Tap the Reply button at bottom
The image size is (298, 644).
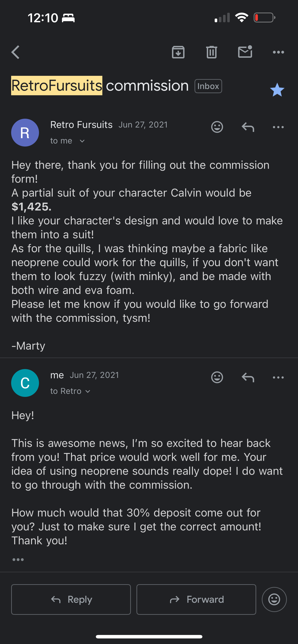(x=71, y=599)
